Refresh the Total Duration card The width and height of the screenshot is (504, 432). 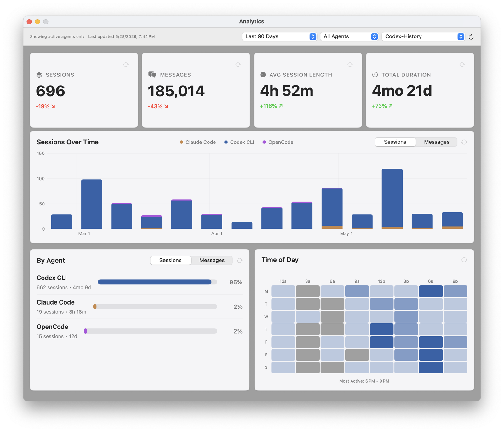462,65
